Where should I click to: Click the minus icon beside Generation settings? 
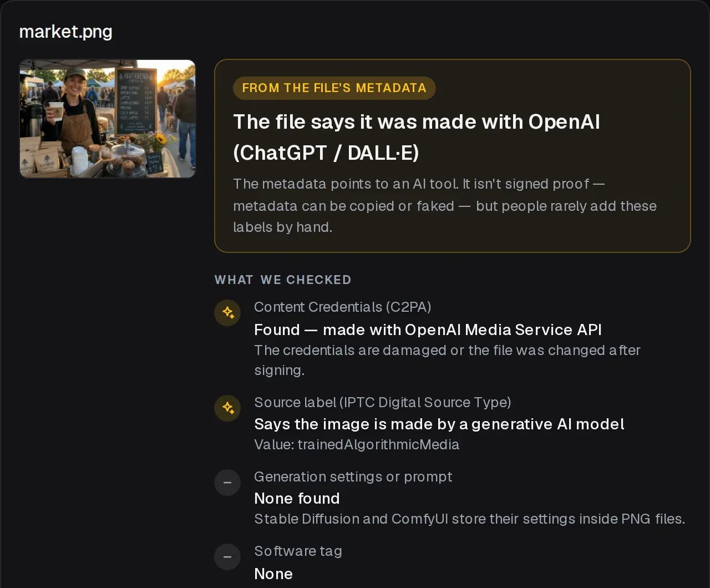point(227,483)
